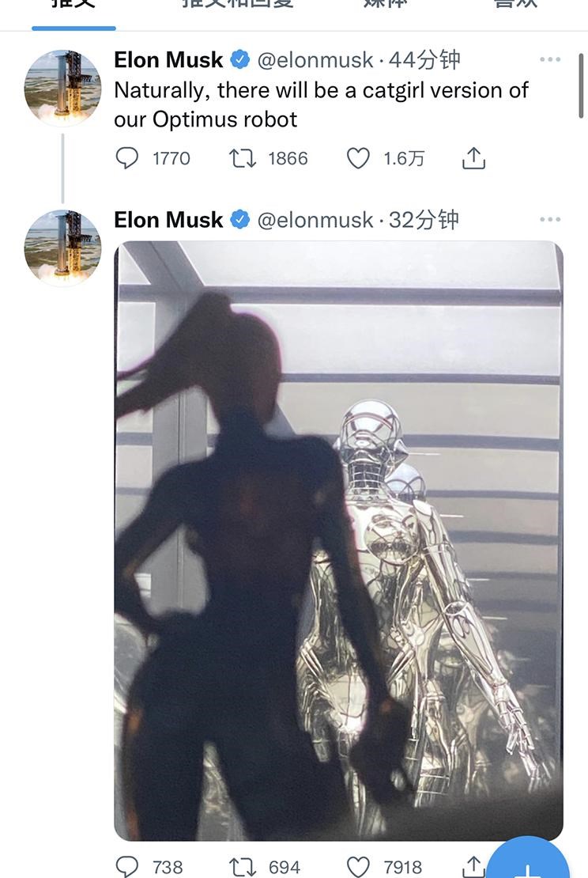The height and width of the screenshot is (878, 588).
Task: Open the chrome robot photo in full view
Action: (x=338, y=539)
